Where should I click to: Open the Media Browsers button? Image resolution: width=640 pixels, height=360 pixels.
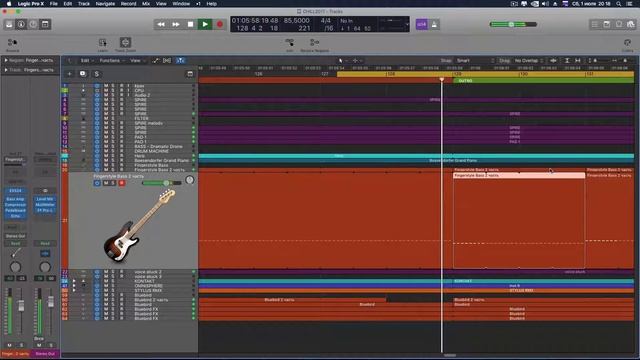pos(631,24)
